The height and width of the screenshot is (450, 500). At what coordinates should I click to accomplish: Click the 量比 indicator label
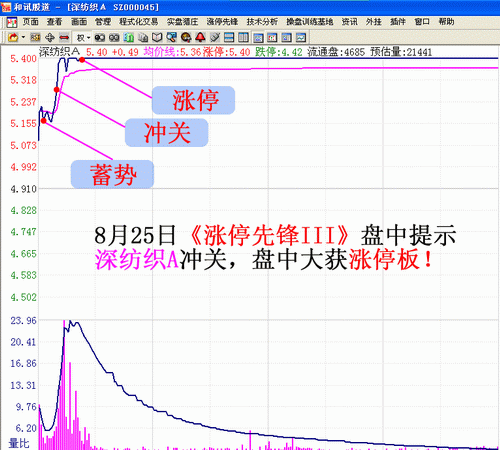point(19,443)
